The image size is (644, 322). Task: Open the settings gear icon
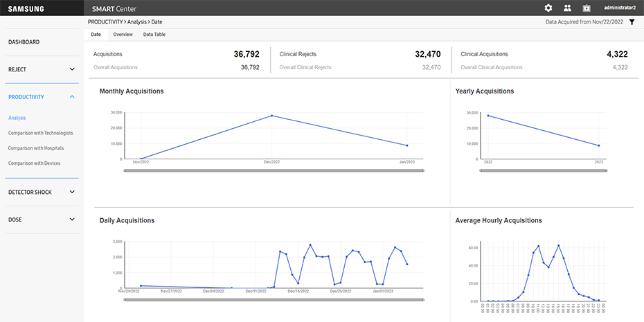548,8
